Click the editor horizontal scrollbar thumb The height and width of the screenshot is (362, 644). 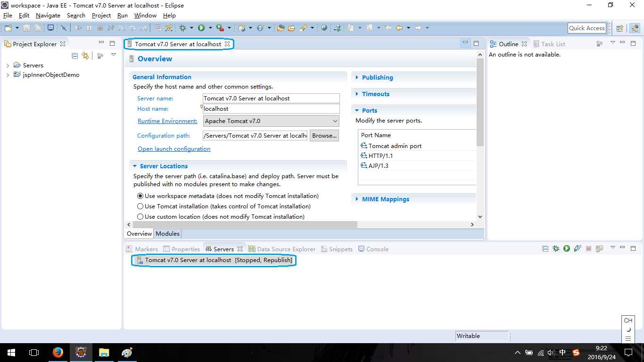coord(246,225)
